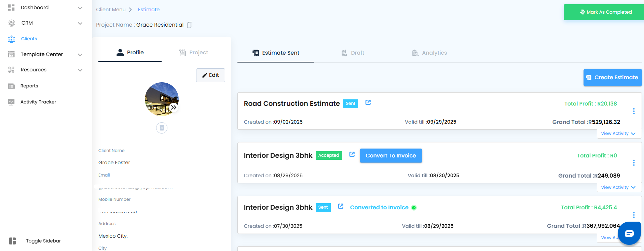The image size is (644, 251).
Task: Expand View Activity for Road Construction Estimate
Action: tap(618, 134)
